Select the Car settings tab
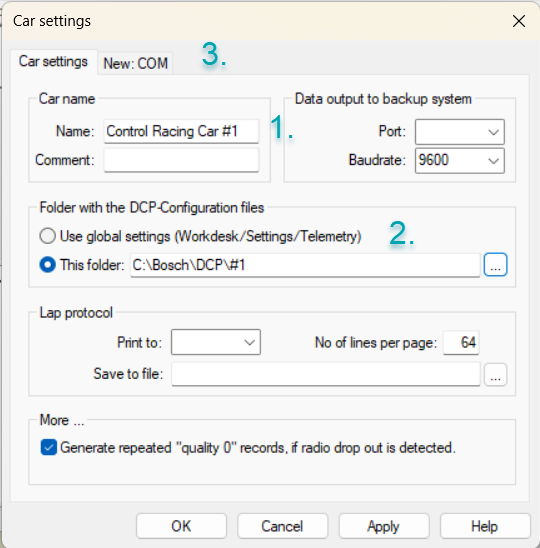The image size is (540, 548). (x=53, y=62)
